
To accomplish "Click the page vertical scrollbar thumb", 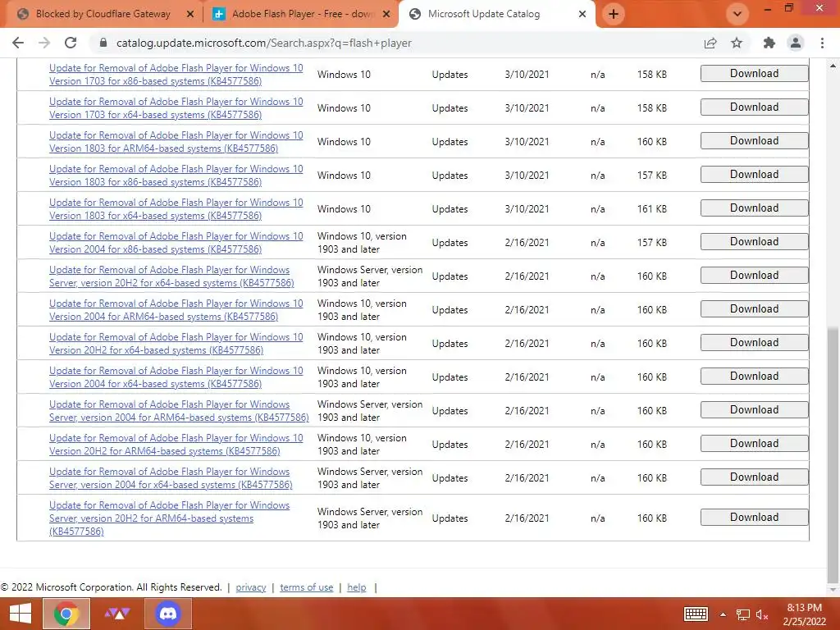I will click(x=833, y=454).
